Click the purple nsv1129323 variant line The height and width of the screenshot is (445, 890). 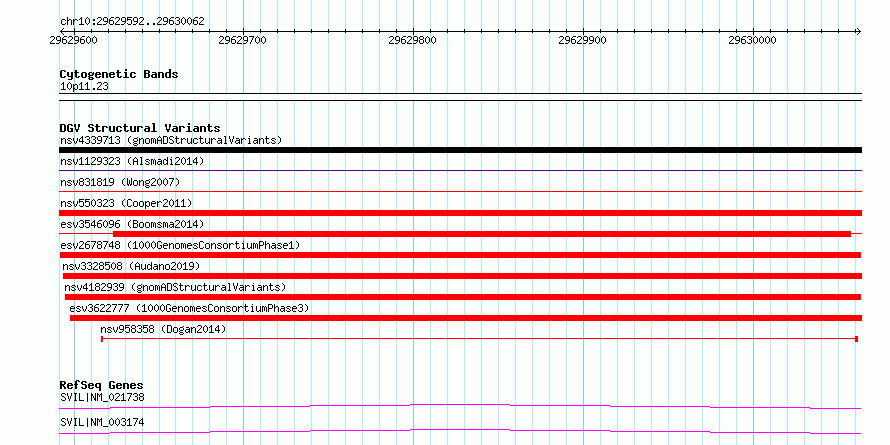(460, 170)
